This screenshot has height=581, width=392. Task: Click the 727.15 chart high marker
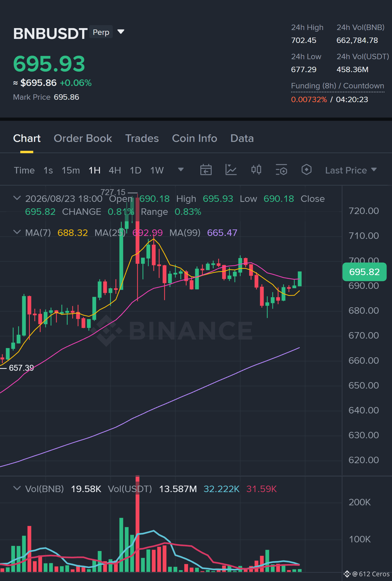click(x=113, y=192)
